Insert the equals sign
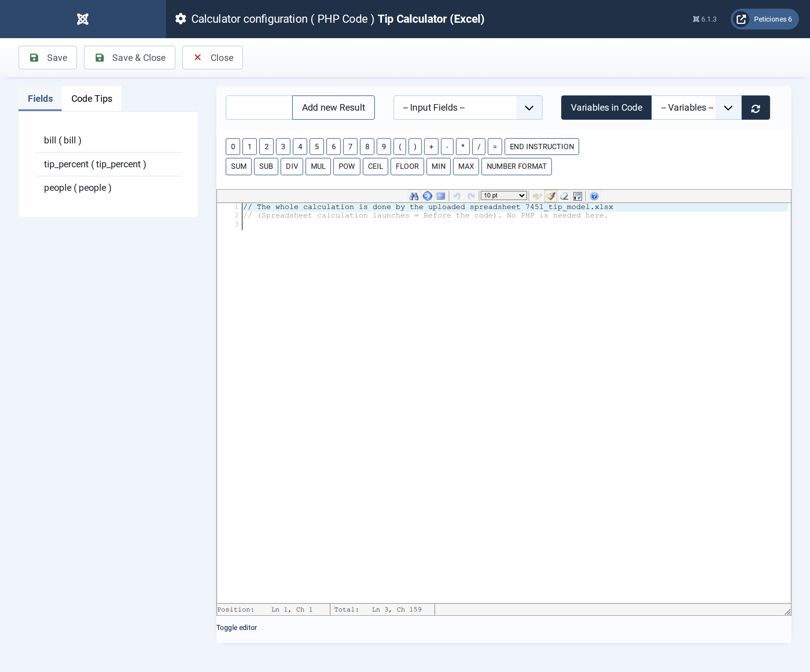The image size is (810, 672). tap(495, 147)
